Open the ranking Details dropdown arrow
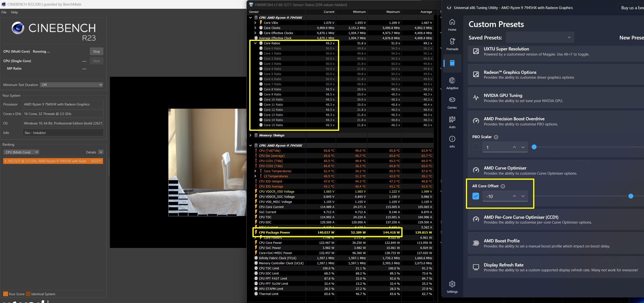 tap(101, 152)
